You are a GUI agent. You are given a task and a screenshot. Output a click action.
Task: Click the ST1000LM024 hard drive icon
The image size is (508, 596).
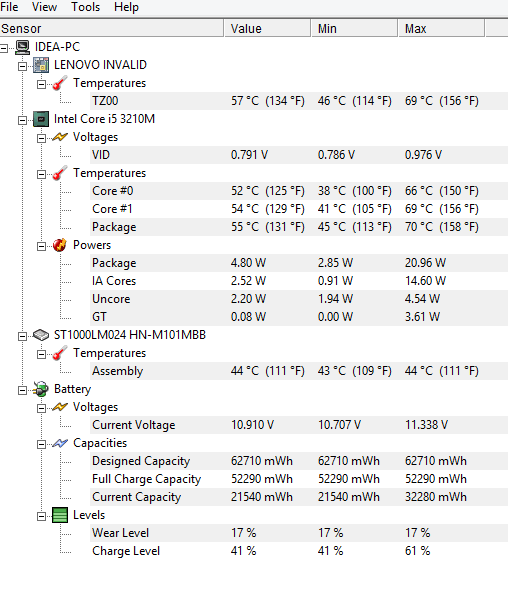pyautogui.click(x=41, y=335)
